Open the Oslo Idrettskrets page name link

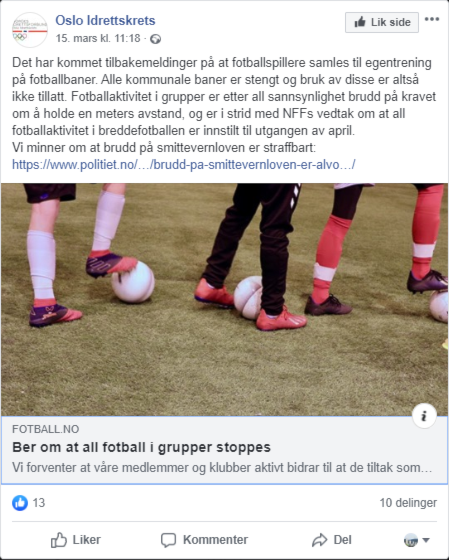tap(105, 20)
